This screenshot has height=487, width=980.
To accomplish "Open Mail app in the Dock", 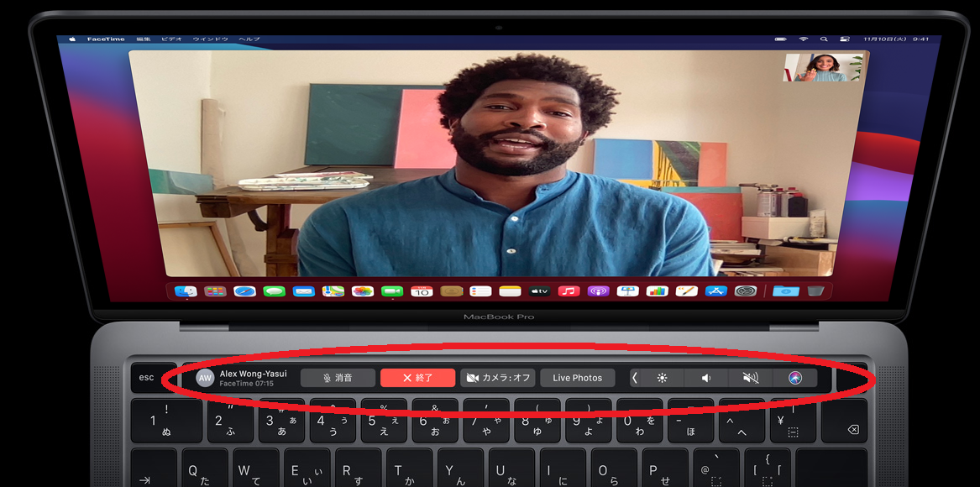I will click(304, 291).
